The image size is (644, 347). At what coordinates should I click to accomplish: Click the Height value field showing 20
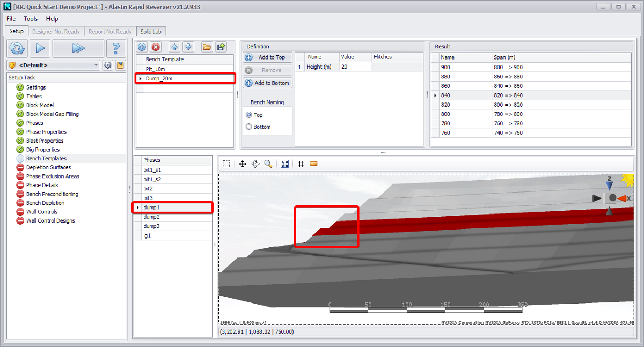(354, 67)
